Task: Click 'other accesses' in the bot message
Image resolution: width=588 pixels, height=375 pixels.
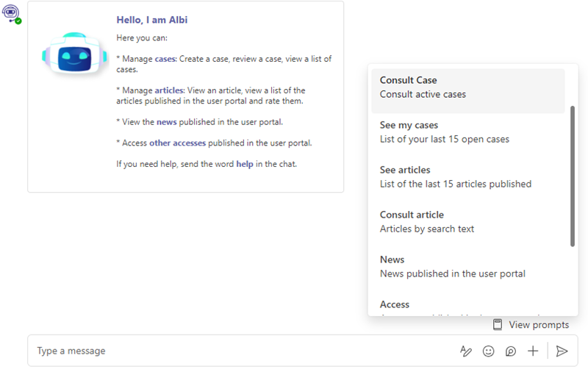Action: [x=177, y=143]
